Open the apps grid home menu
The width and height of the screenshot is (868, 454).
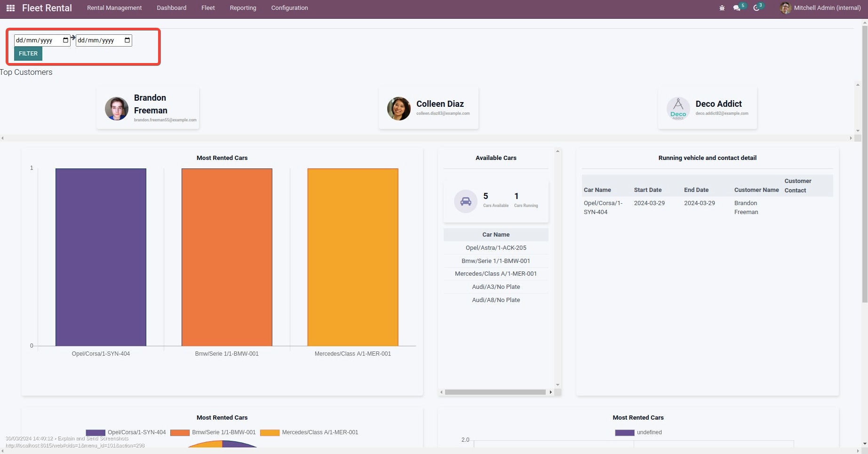click(x=10, y=8)
